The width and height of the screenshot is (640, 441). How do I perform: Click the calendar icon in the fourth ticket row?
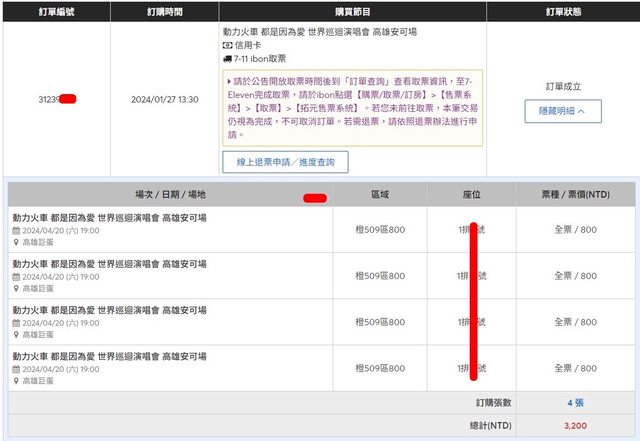coord(16,368)
